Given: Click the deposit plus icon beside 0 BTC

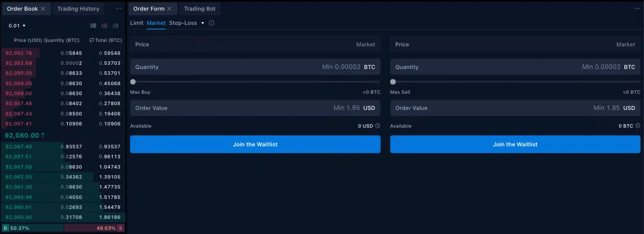Looking at the screenshot, I should (638, 126).
